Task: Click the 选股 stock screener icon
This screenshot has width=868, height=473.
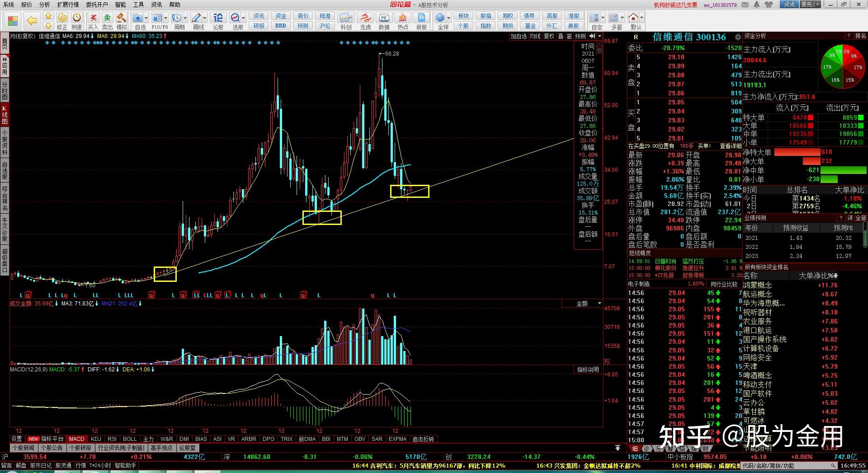Action: 235,18
